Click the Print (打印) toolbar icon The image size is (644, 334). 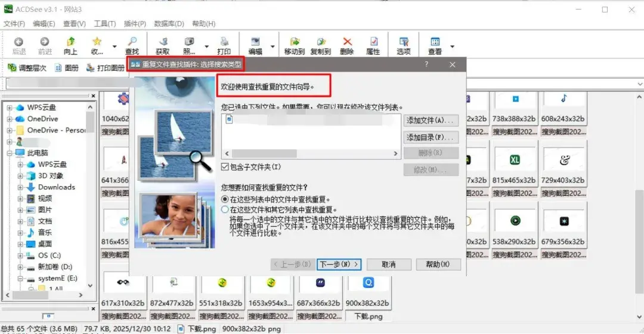point(224,45)
